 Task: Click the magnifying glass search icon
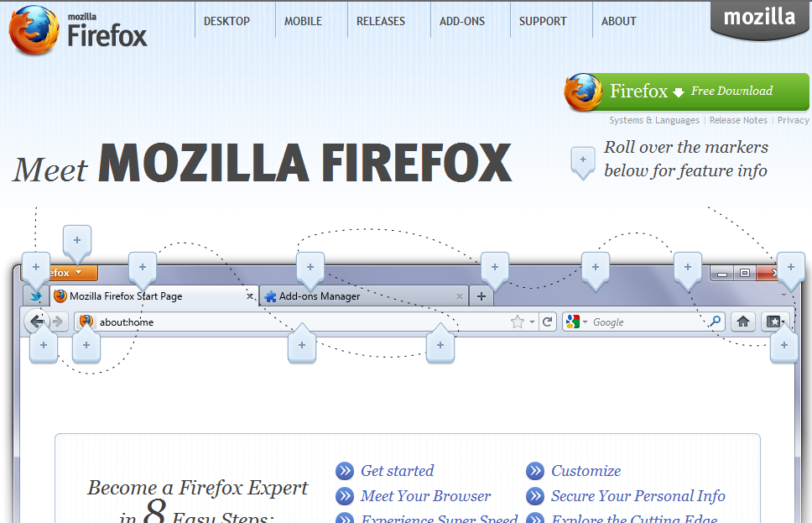[716, 322]
